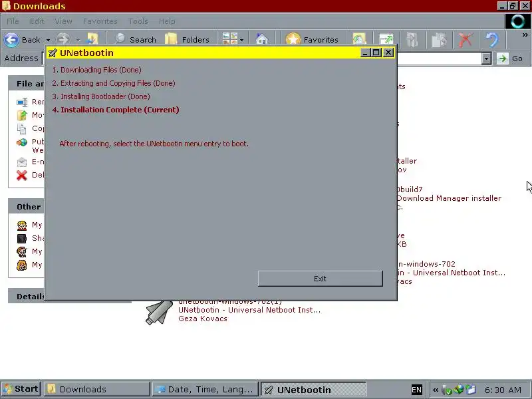Click the Explorer throbber logo at top right

pyautogui.click(x=518, y=21)
